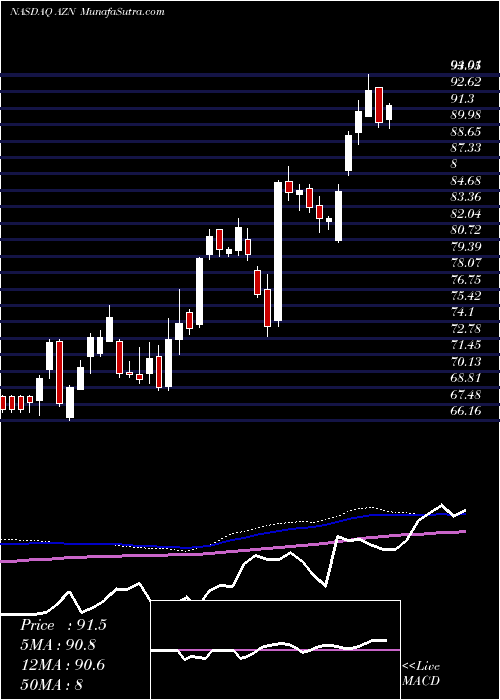Select the 66.16 price label
This screenshot has height=700, width=500.
[x=466, y=411]
